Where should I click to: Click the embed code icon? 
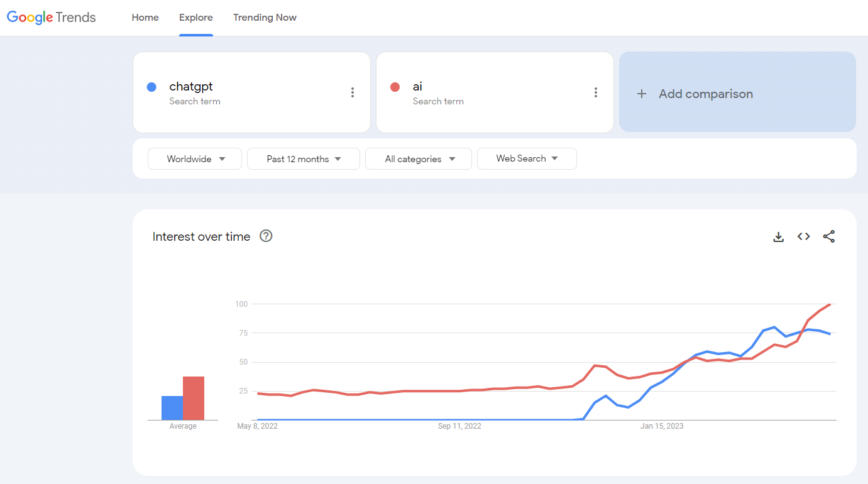[x=804, y=236]
